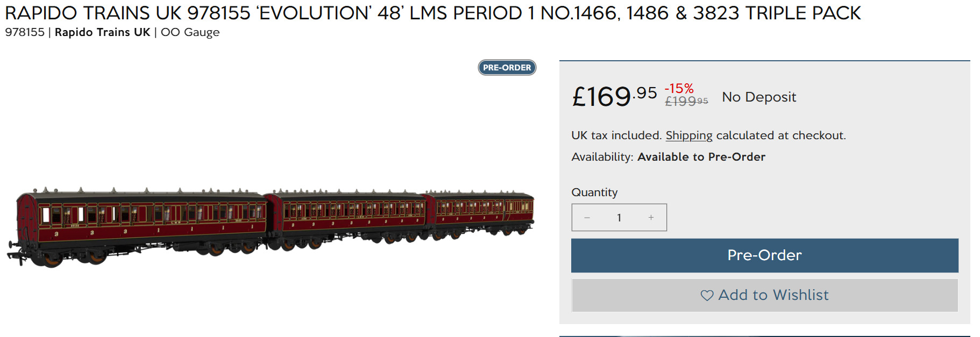This screenshot has height=337, width=980.
Task: Increase quantity with the plus button
Action: (x=651, y=218)
